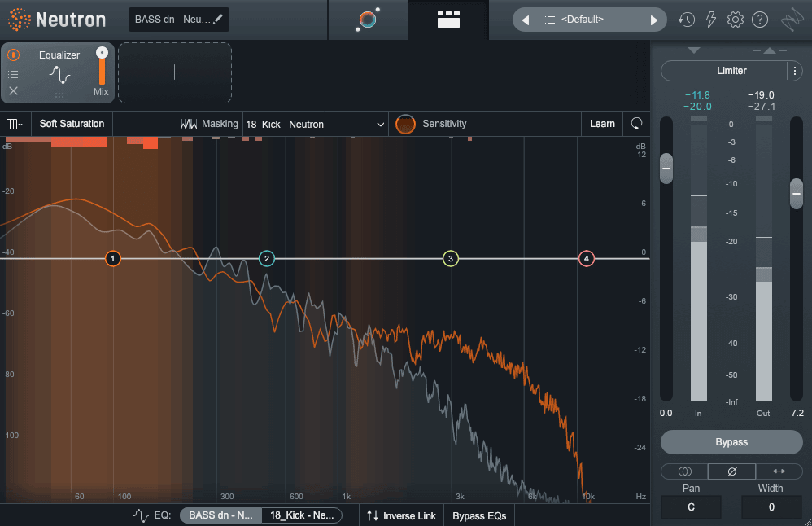Viewport: 812px width, 526px height.
Task: Click the Pan value field C
Action: [x=691, y=506]
